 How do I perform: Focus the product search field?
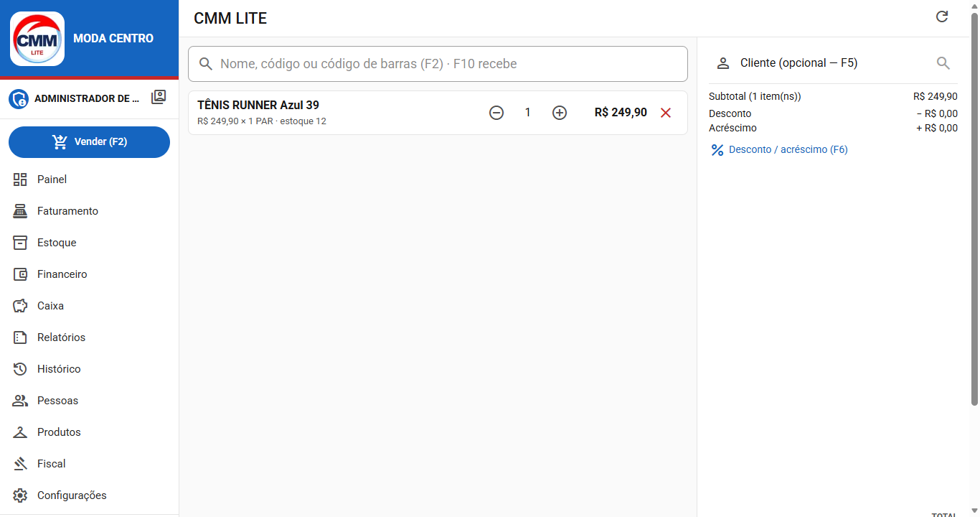[438, 64]
